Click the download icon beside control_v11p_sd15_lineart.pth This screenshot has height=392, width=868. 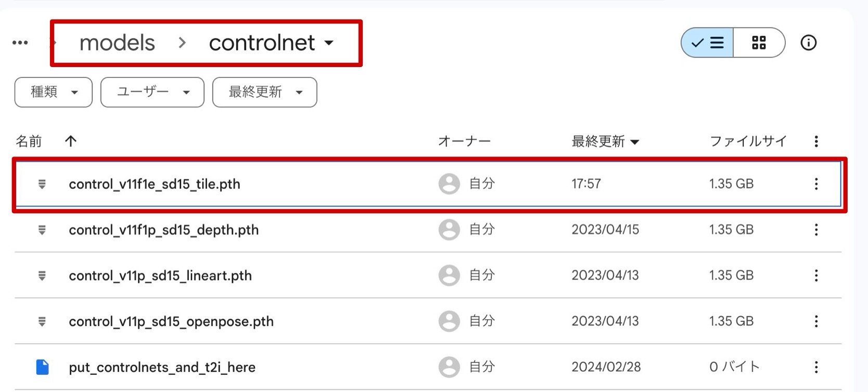[42, 275]
